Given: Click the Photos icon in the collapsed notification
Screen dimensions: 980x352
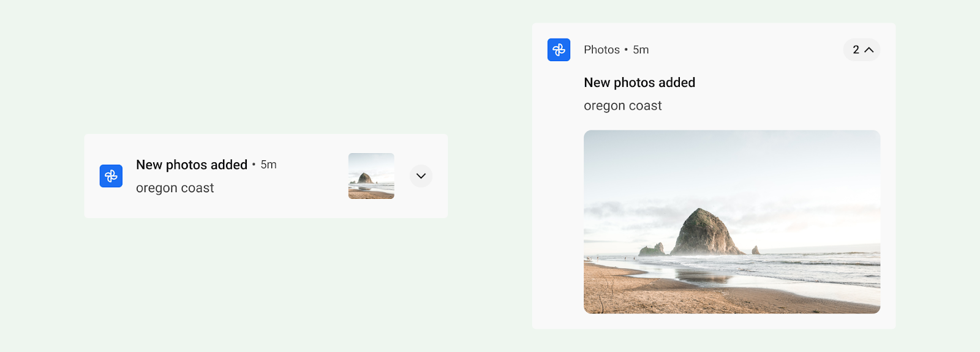Looking at the screenshot, I should click(111, 176).
